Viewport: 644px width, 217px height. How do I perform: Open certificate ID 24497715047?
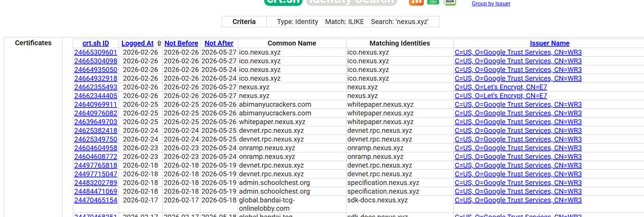[x=96, y=174]
